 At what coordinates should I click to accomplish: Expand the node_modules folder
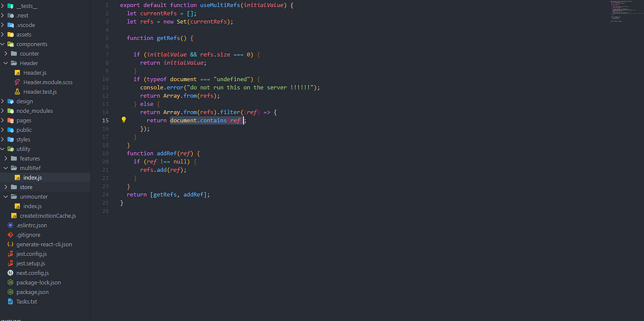(5, 111)
